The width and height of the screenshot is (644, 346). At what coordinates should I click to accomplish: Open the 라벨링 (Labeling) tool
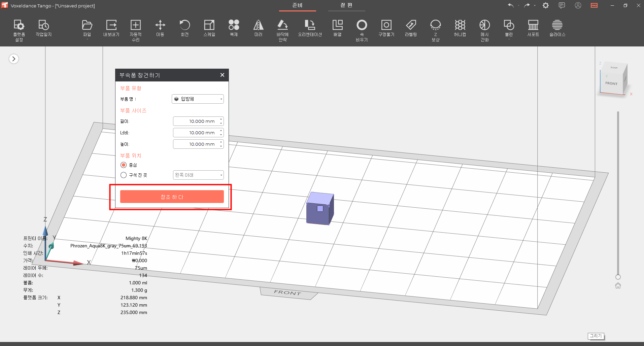[411, 28]
